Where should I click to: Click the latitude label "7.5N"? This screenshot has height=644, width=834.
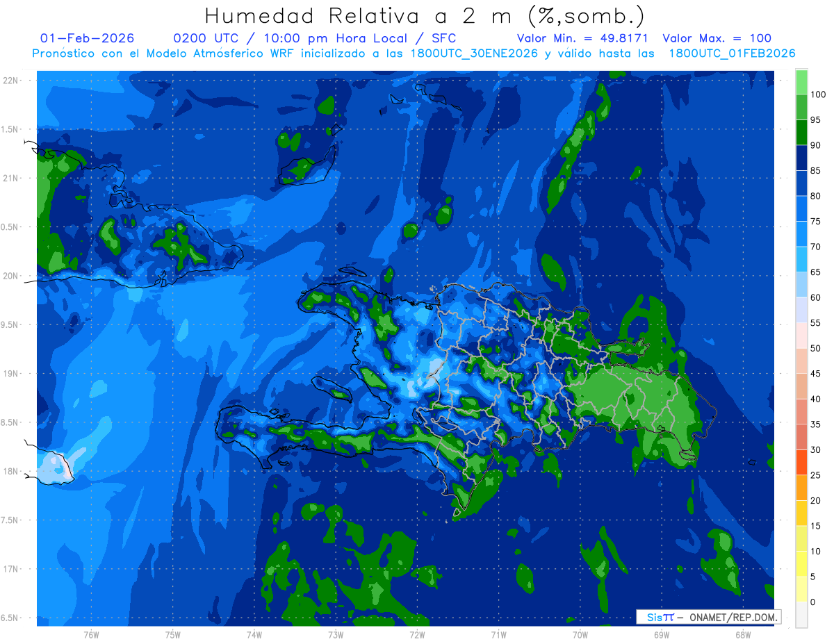tap(10, 520)
